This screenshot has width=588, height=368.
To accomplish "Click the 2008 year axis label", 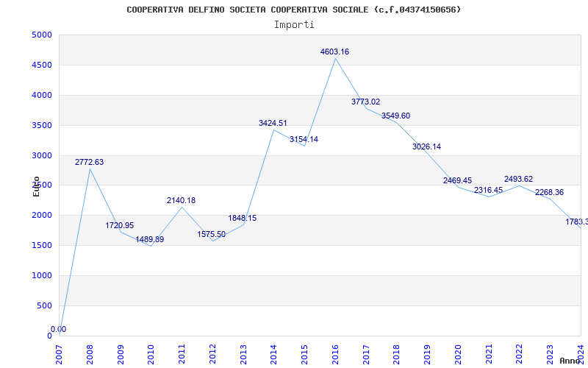I will [x=90, y=355].
